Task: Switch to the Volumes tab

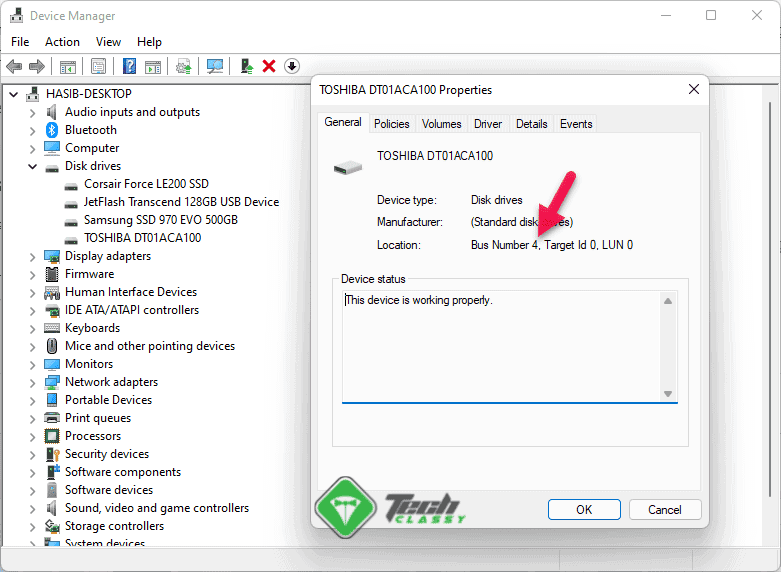Action: click(x=441, y=124)
